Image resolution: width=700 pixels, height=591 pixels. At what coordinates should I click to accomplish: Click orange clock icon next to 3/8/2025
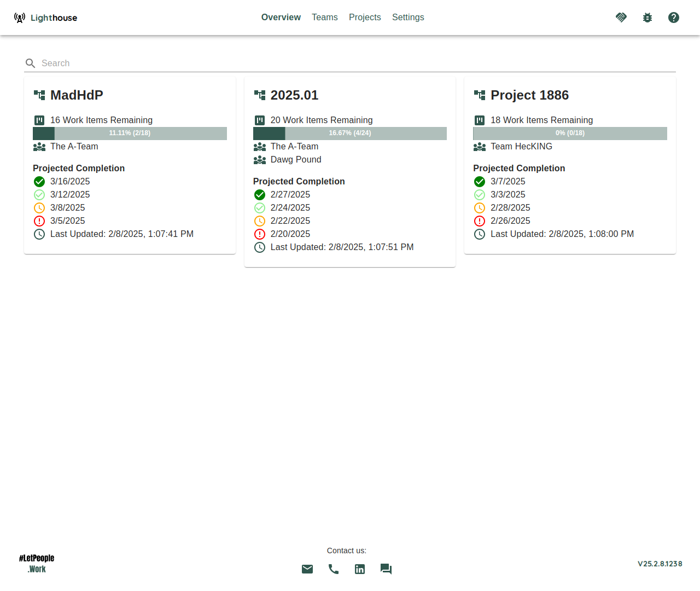click(x=39, y=208)
